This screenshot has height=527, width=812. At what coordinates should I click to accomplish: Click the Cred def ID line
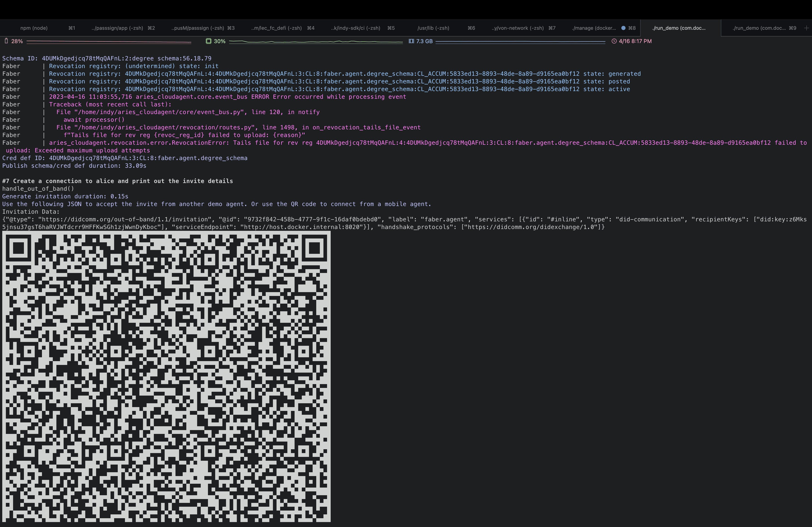coord(125,158)
